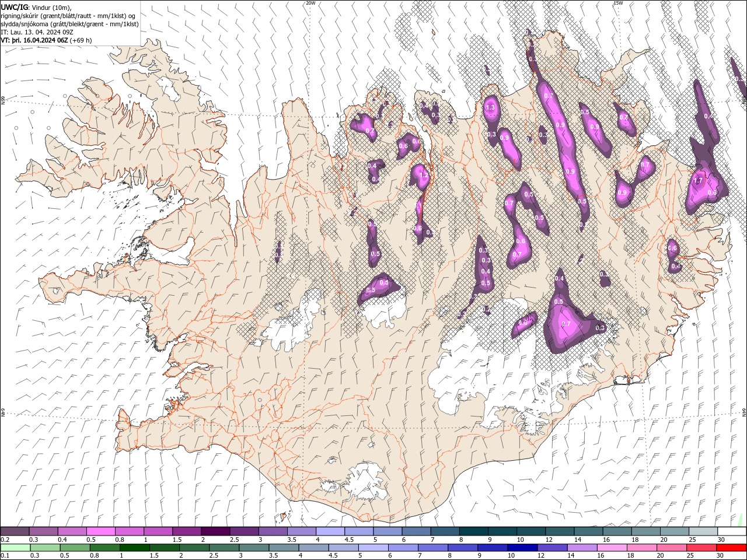Screen dimensions: 747x560
Task: Click the deep blue rain swatch labeled 10
Action: [522, 548]
